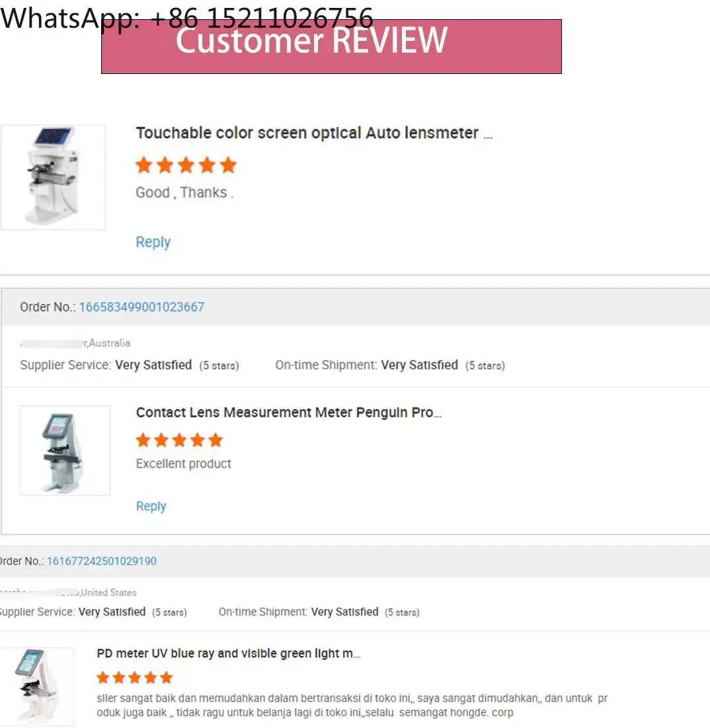Click the United States reviewer location text
Image resolution: width=710 pixels, height=728 pixels.
[x=108, y=593]
